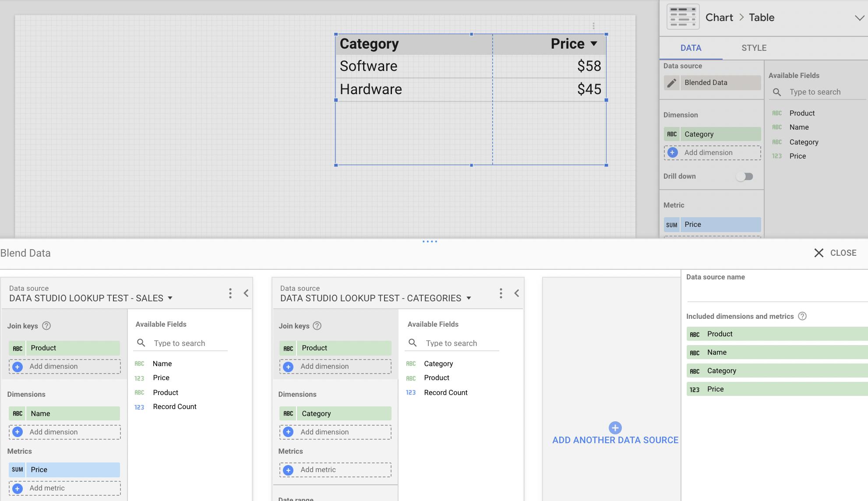Add a join key dimension in SALES

64,367
